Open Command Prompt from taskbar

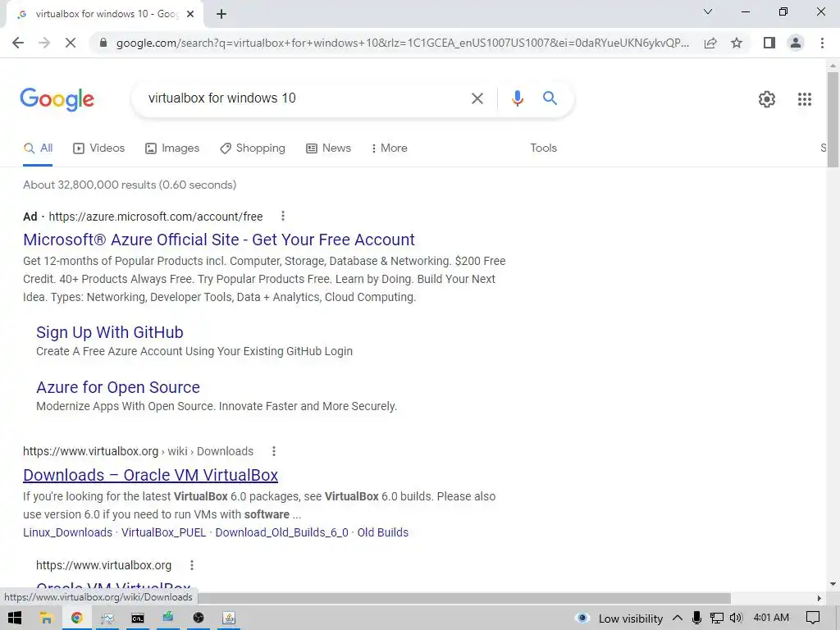138,619
